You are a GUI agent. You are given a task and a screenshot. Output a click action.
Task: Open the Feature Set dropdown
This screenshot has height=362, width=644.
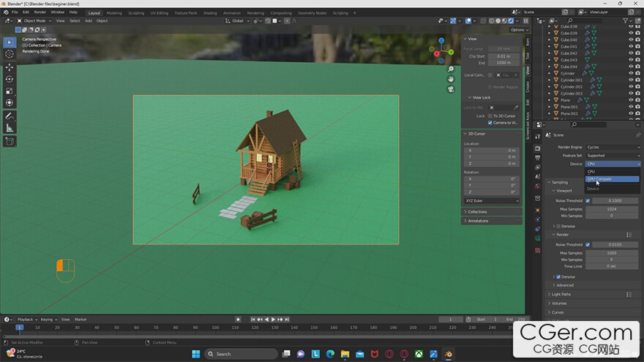point(613,156)
